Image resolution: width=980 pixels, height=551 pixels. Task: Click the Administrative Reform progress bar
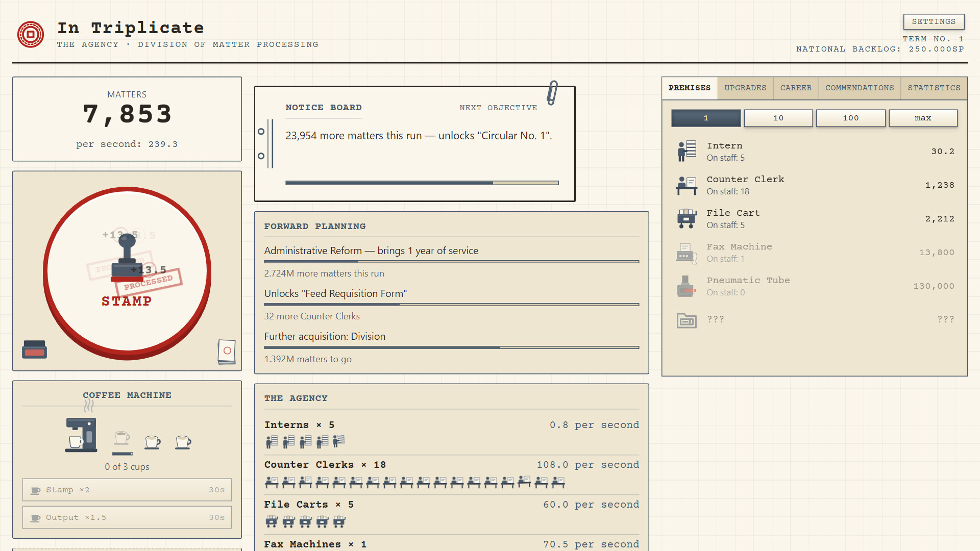[452, 262]
